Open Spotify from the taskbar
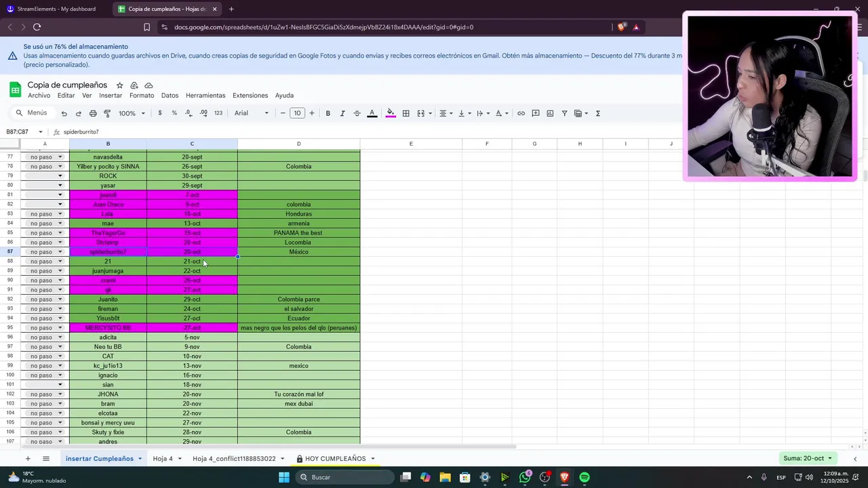The image size is (868, 488). pos(585,477)
